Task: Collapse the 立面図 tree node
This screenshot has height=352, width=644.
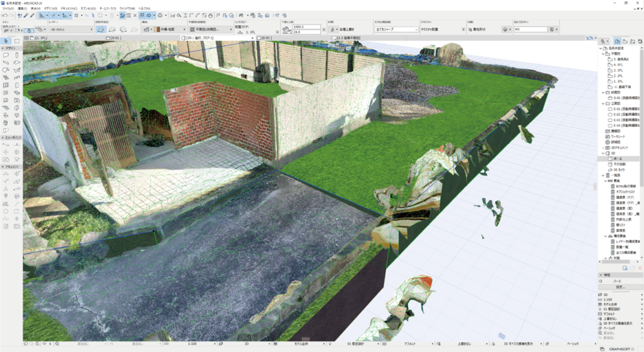Action: pos(603,103)
